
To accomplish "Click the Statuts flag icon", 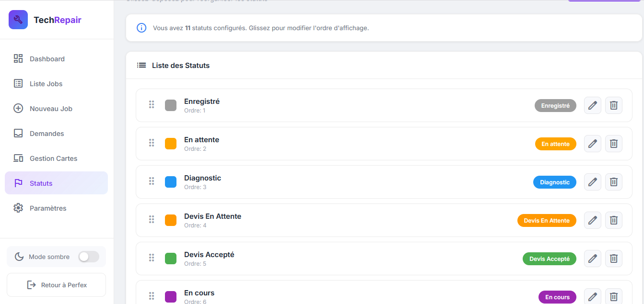I will [x=18, y=183].
